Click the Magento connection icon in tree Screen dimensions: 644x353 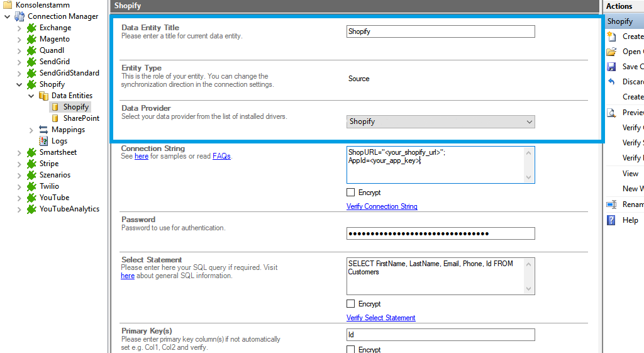pos(31,39)
